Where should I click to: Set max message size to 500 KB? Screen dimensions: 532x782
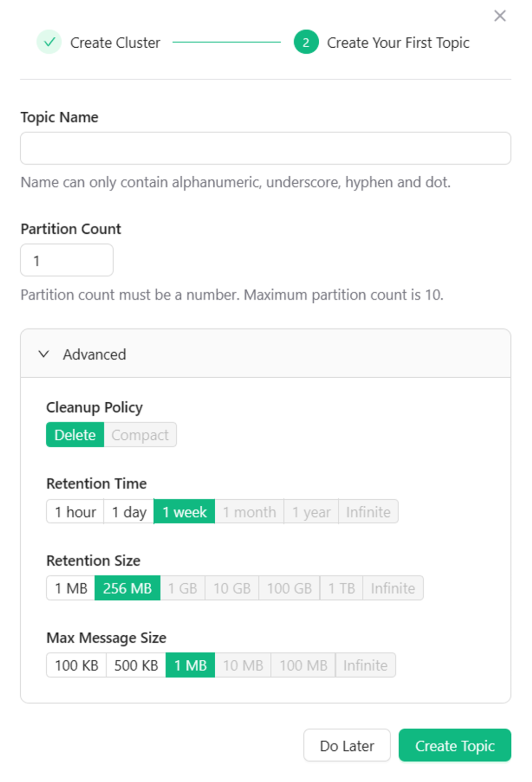pyautogui.click(x=136, y=665)
